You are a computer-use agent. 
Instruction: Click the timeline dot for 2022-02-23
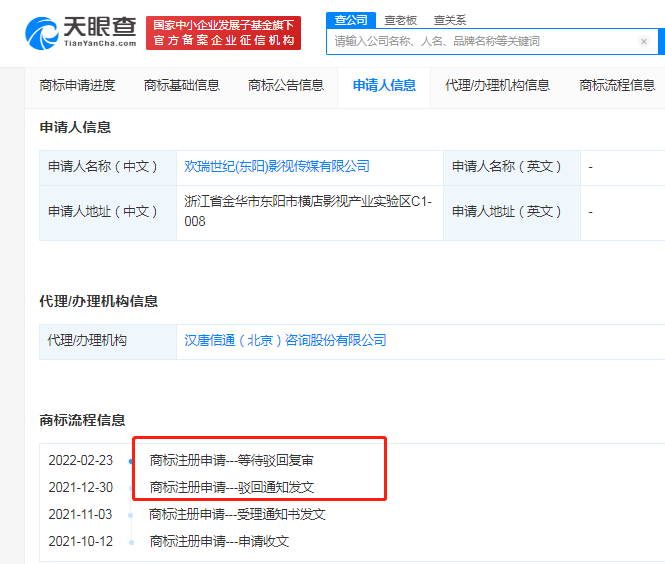coord(131,461)
